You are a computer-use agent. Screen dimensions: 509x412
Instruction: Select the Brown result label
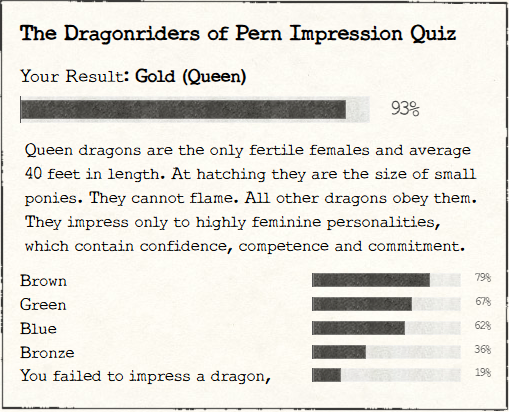(43, 281)
